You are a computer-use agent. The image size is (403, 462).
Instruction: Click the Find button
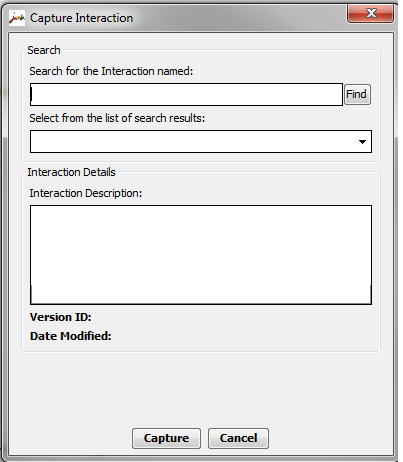point(357,94)
